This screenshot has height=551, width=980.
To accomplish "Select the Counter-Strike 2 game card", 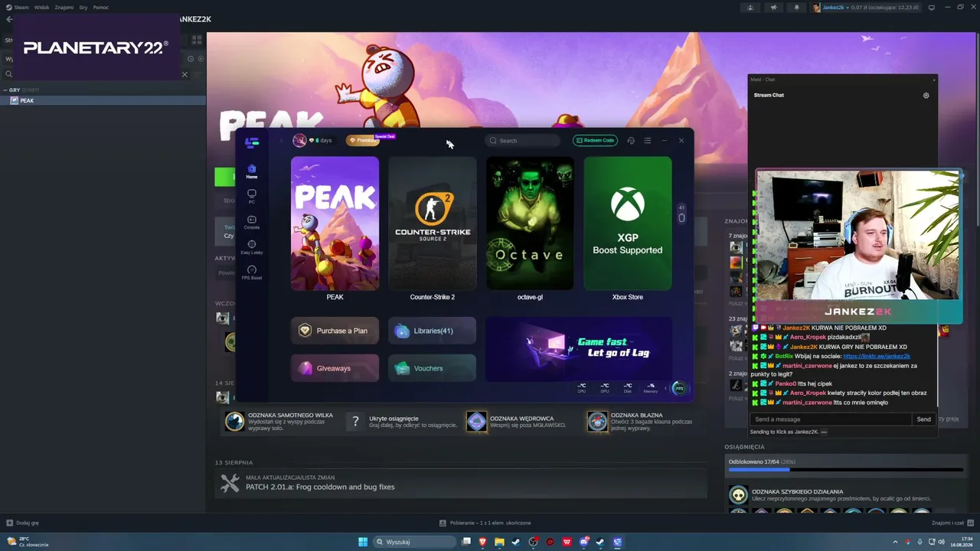I will pos(432,223).
